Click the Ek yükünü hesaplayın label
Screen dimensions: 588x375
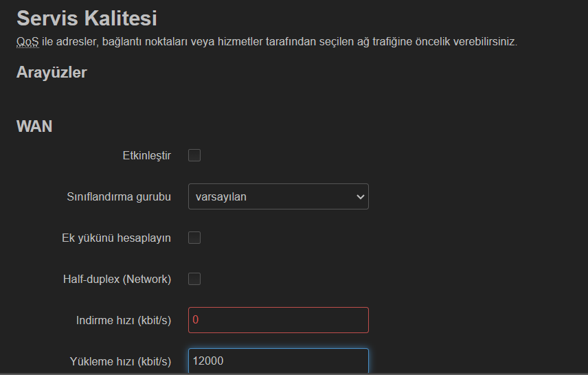[x=116, y=238]
